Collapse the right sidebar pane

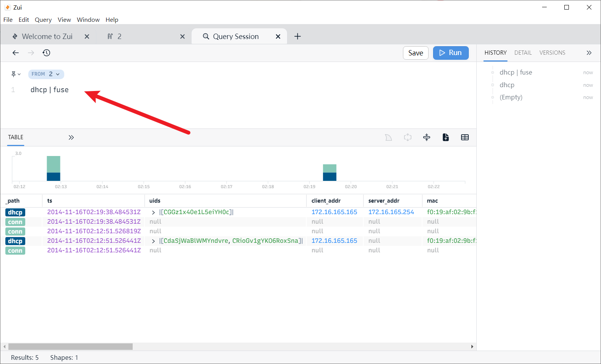pyautogui.click(x=589, y=53)
